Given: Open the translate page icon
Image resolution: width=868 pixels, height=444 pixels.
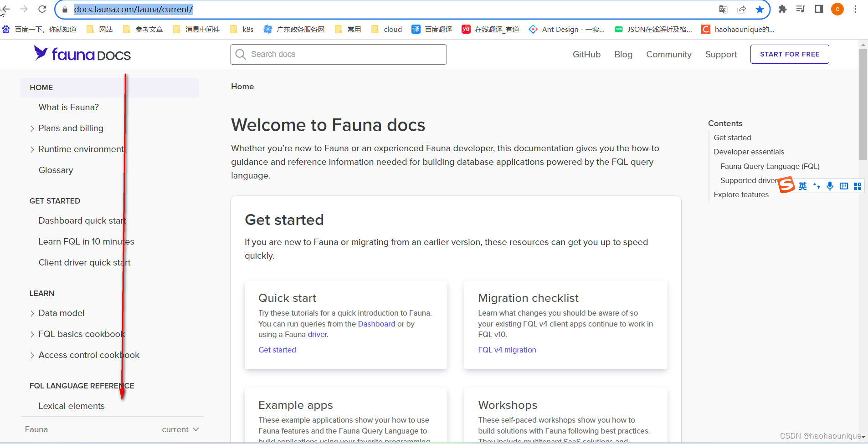Looking at the screenshot, I should [x=723, y=9].
